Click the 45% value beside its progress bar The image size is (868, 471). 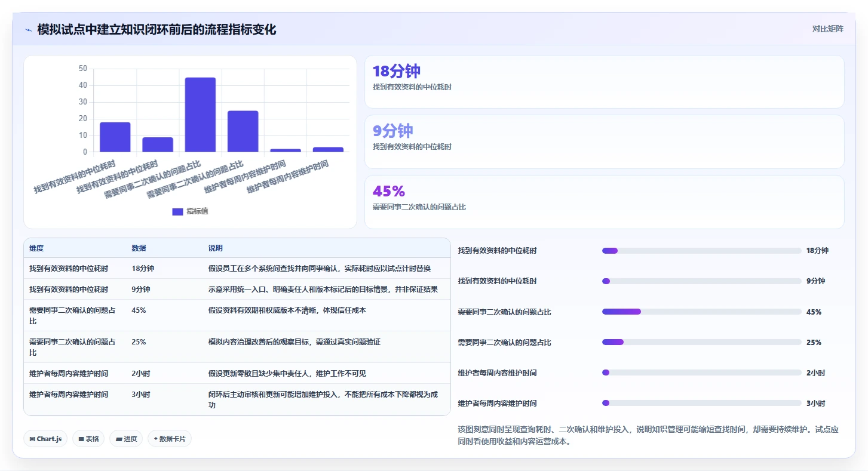click(x=814, y=312)
